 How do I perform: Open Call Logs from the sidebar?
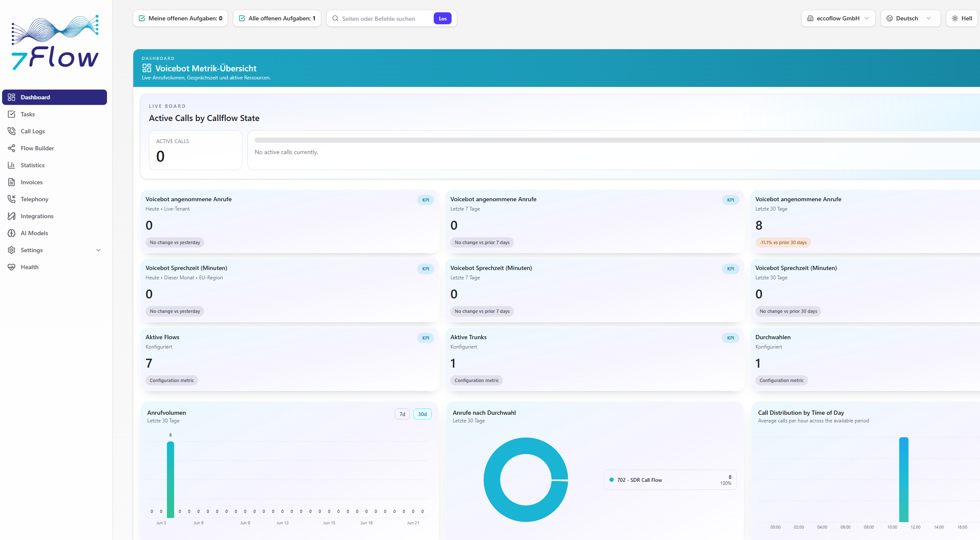click(54, 131)
